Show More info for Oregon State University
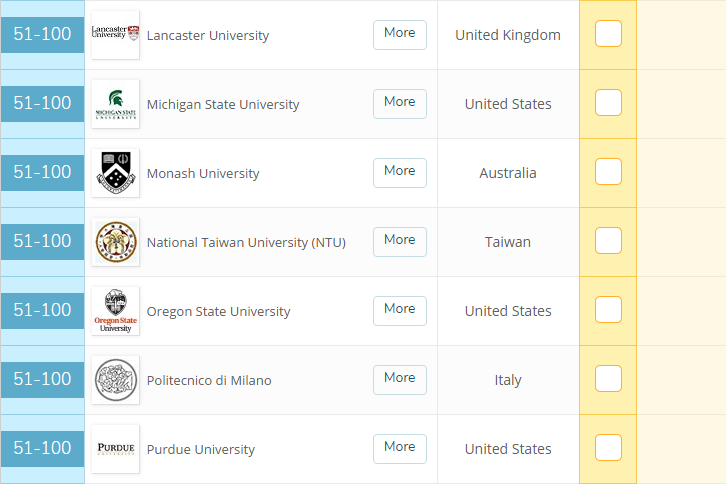 pyautogui.click(x=399, y=310)
